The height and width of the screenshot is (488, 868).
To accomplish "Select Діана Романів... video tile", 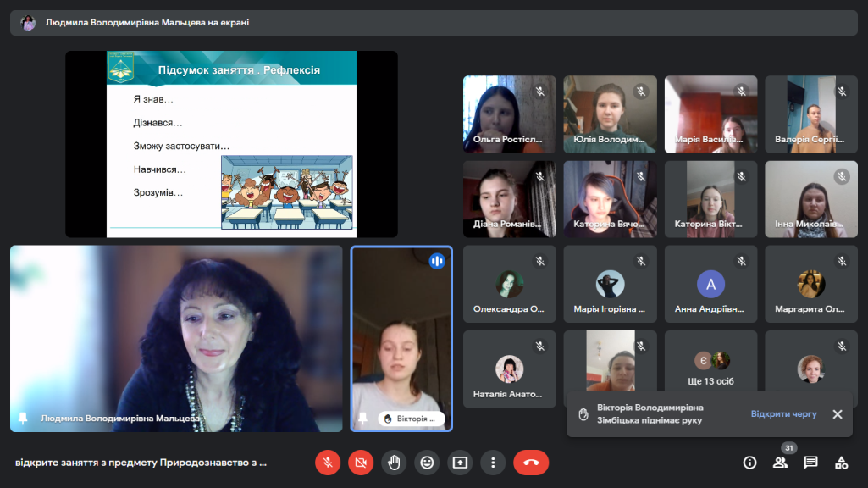I will (x=509, y=199).
